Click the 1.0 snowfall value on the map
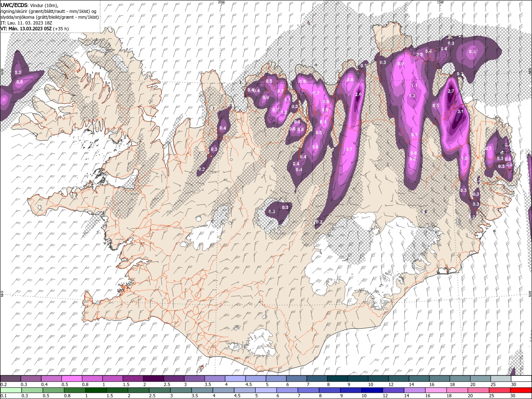 [465, 158]
